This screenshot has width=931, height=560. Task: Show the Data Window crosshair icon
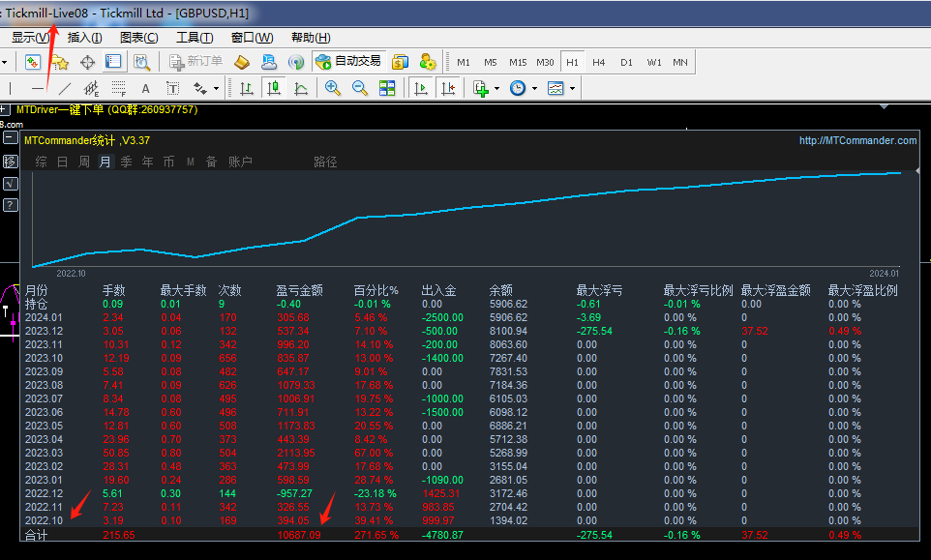point(87,62)
